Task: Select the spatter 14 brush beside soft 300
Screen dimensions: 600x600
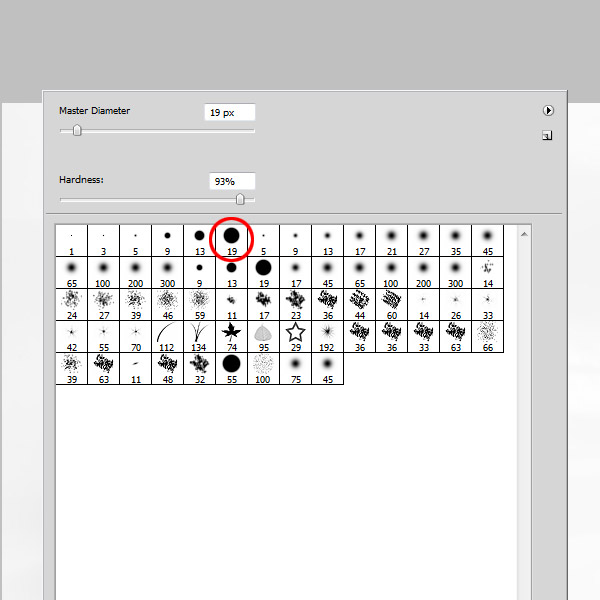Action: pos(488,273)
